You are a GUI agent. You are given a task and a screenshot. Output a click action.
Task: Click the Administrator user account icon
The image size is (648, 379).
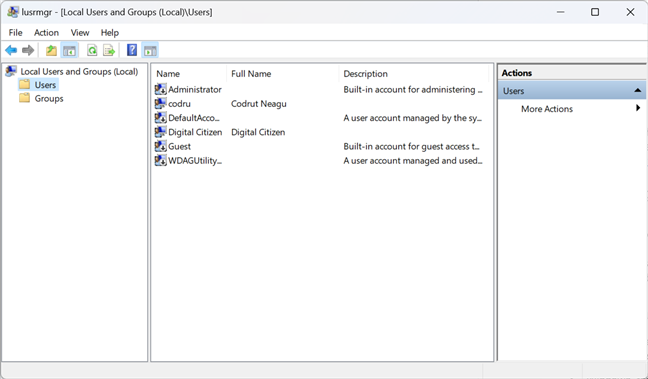[x=160, y=89]
